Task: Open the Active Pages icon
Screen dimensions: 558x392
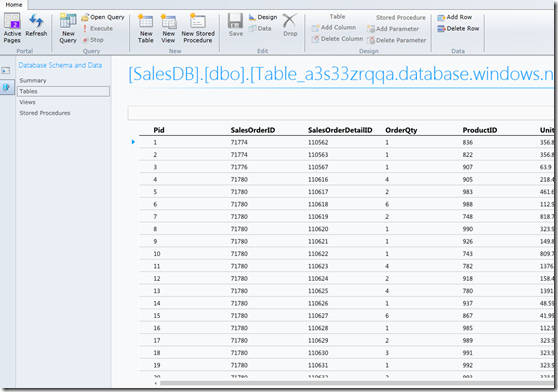Action: [12, 21]
